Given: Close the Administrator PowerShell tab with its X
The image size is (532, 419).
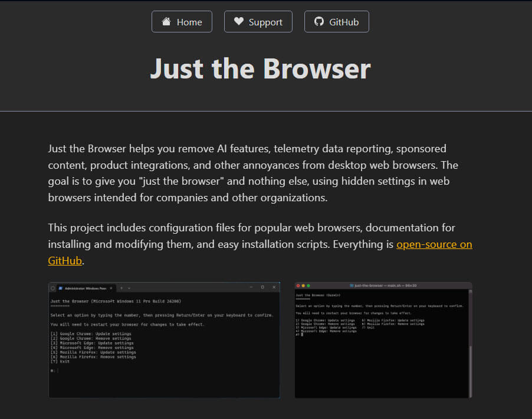Looking at the screenshot, I should [111, 288].
